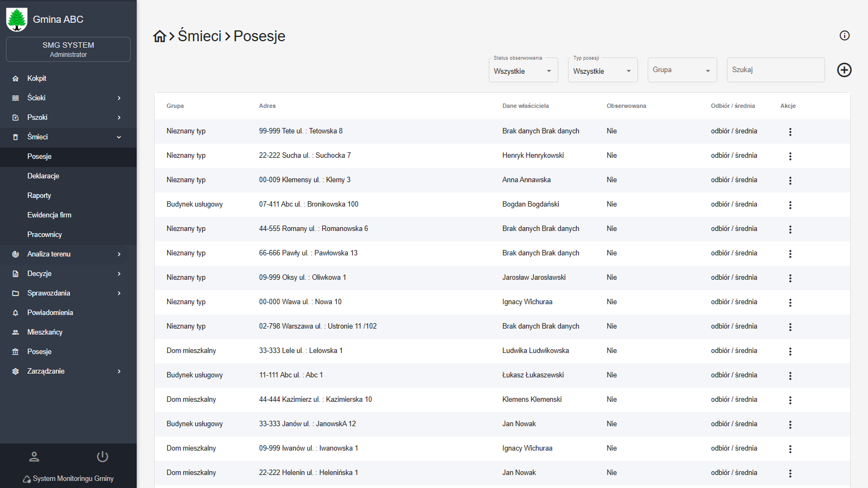Viewport: 868px width, 488px height.
Task: Click the power logout icon in sidebar
Action: [x=103, y=457]
